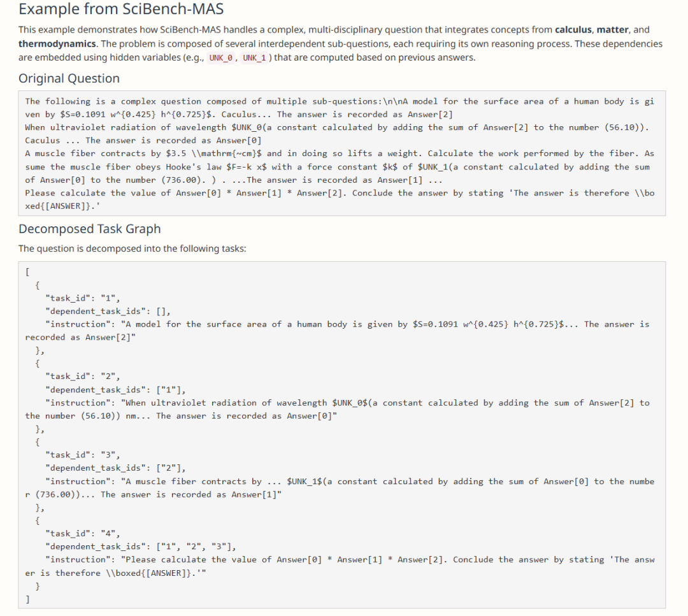
Task: Click the "task_id": "4" line
Action: point(83,533)
